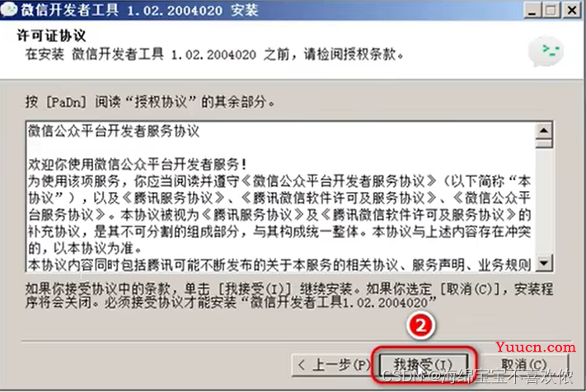This screenshot has height=392, width=586.
Task: Click the 微信公众平台开发者服务协议 title line
Action: point(114,131)
